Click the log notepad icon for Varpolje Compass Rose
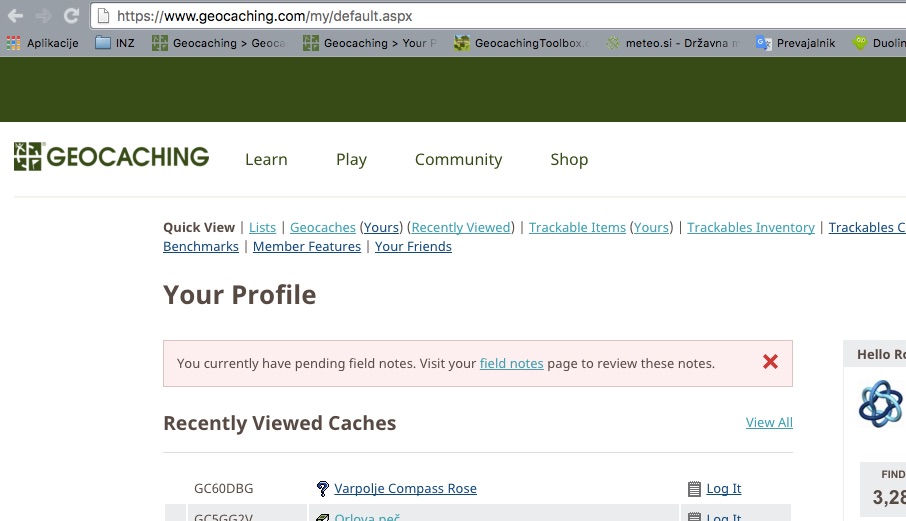 (695, 489)
